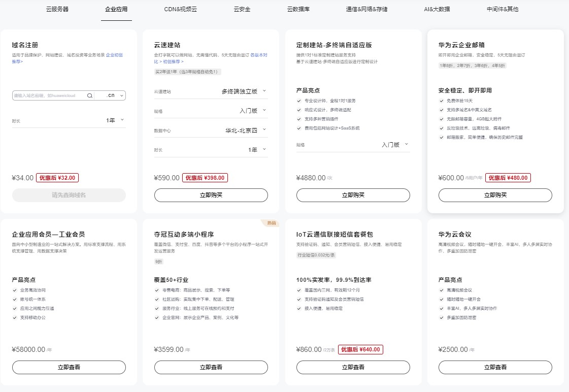Image resolution: width=569 pixels, height=392 pixels.
Task: Click the 企业应用会员—工业会员 title
Action: pos(48,235)
